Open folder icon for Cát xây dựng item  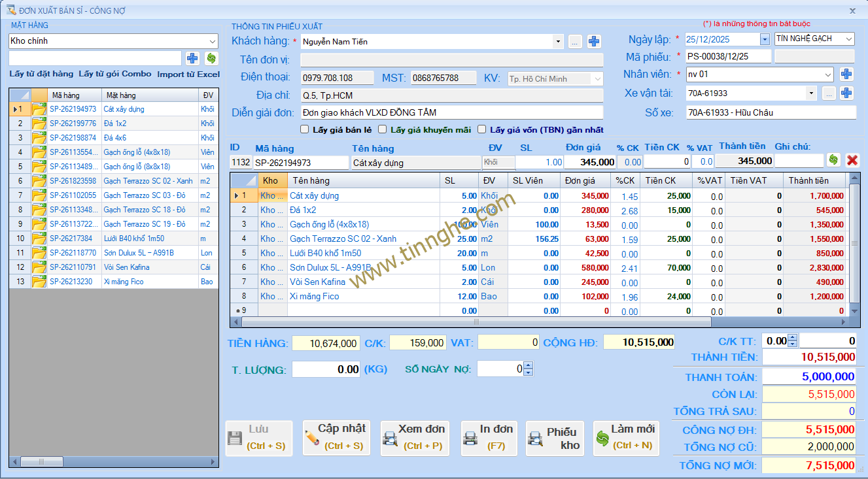pyautogui.click(x=39, y=109)
